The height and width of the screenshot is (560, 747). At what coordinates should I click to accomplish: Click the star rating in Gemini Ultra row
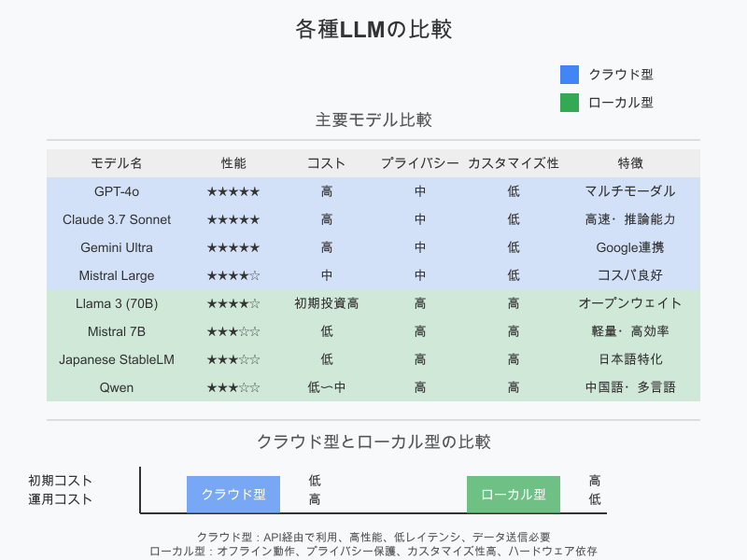tap(233, 248)
